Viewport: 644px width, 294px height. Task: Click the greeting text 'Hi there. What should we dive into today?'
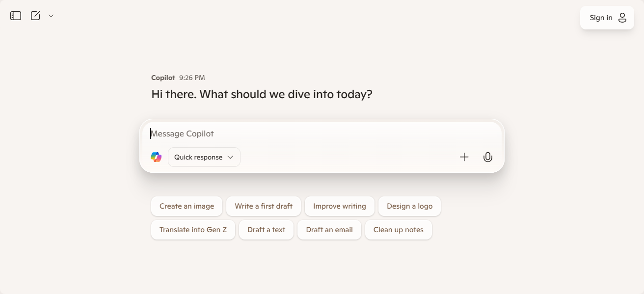tap(262, 94)
